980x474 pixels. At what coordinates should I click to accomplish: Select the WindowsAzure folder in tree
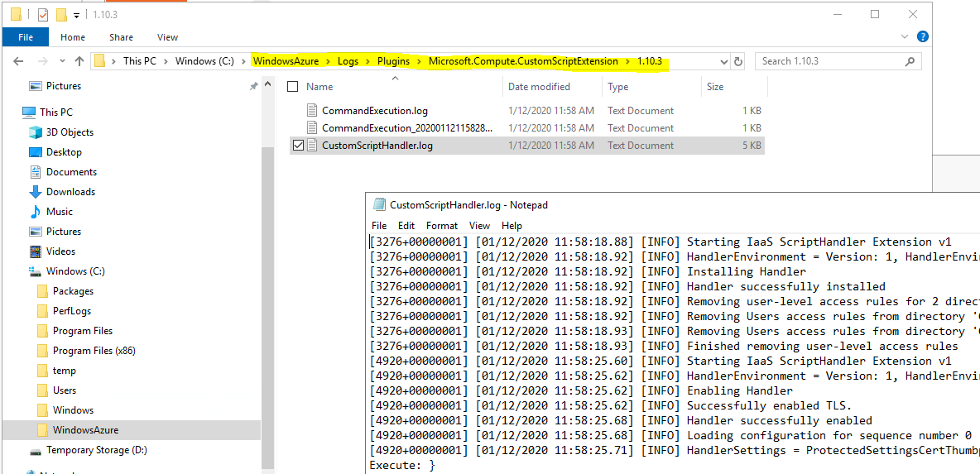pos(85,430)
